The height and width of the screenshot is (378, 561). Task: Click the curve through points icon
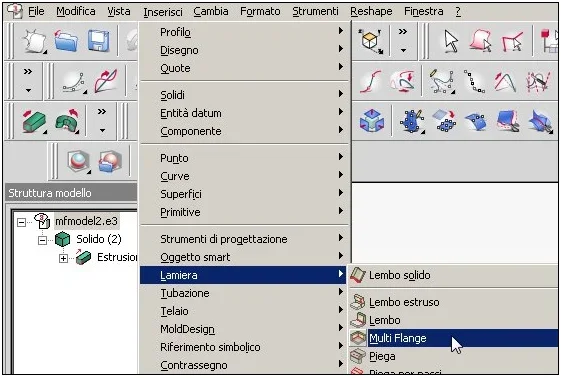point(74,82)
